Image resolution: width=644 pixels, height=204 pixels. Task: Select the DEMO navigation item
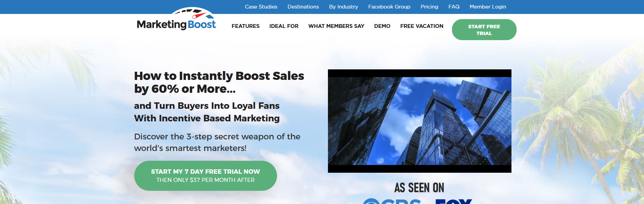(382, 26)
